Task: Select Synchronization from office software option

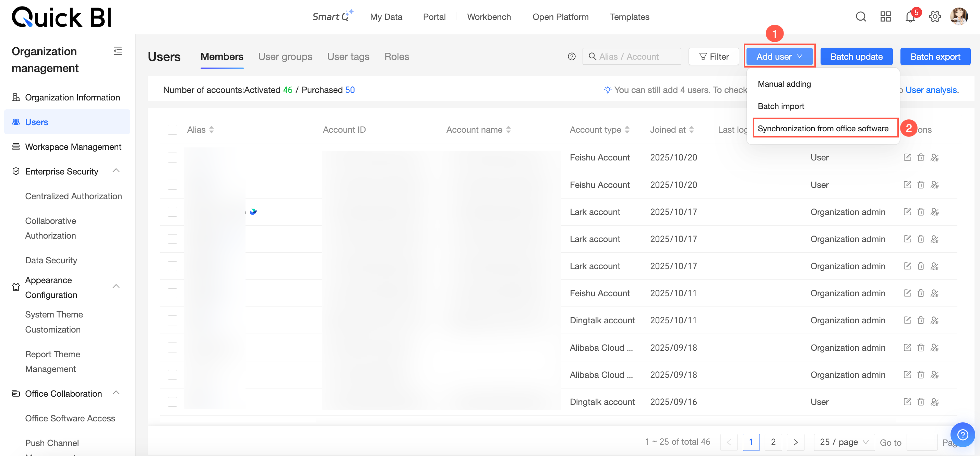Action: pos(823,129)
